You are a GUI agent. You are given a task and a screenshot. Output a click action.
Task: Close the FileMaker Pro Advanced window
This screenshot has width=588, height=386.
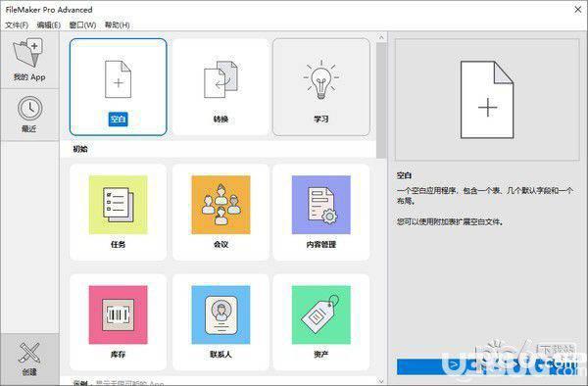578,10
